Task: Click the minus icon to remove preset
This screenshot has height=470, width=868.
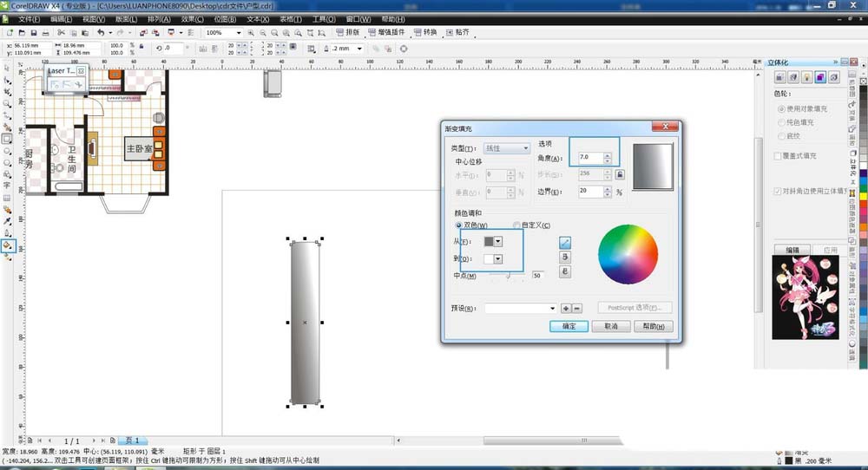Action: pos(576,308)
